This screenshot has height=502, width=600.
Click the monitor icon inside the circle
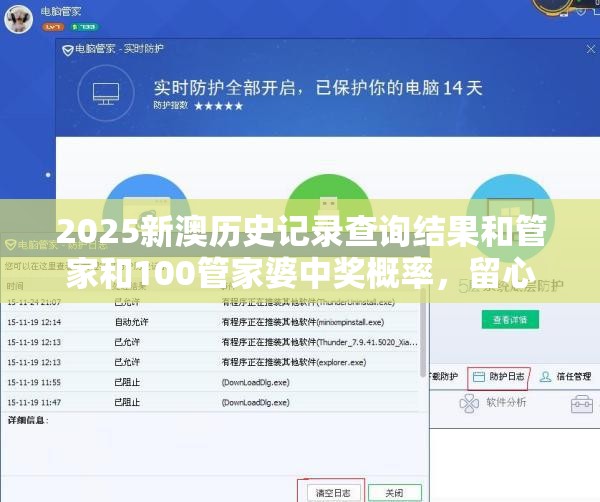coord(106,93)
